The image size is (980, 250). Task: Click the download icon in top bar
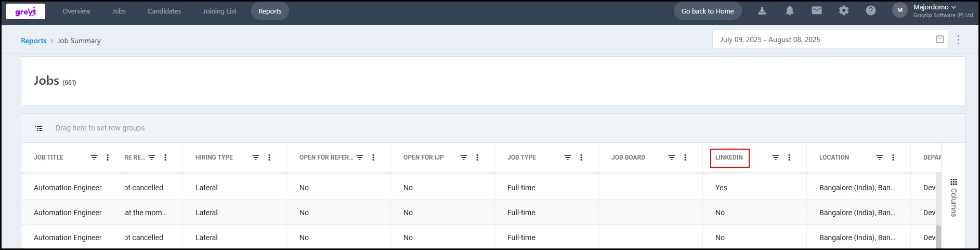[762, 11]
